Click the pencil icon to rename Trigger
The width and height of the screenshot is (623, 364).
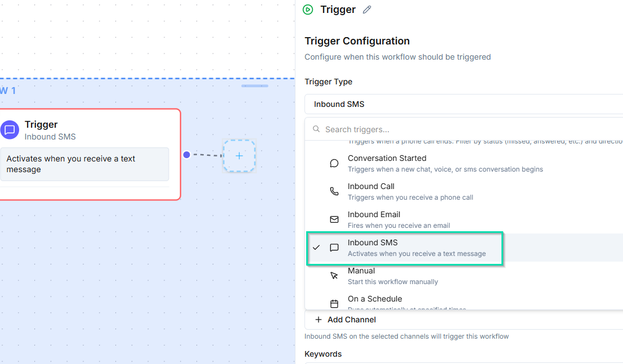(x=367, y=10)
